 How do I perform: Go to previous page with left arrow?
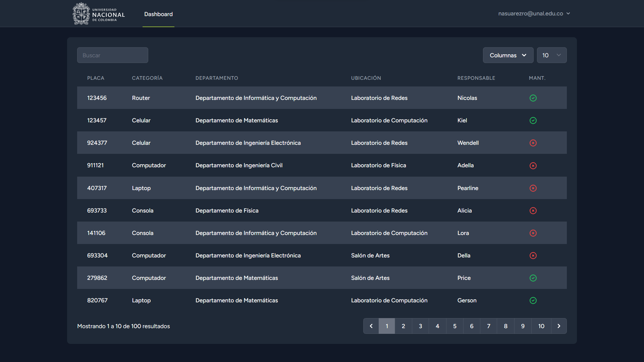tap(371, 326)
